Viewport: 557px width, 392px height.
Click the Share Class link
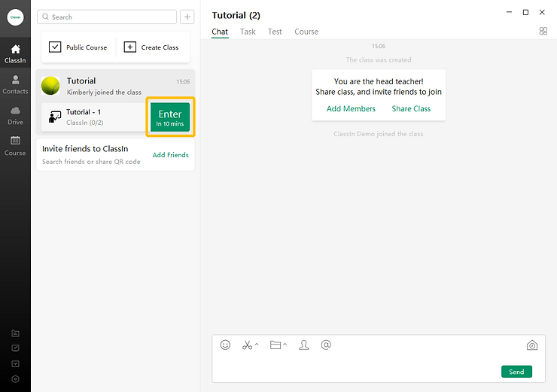click(x=411, y=108)
